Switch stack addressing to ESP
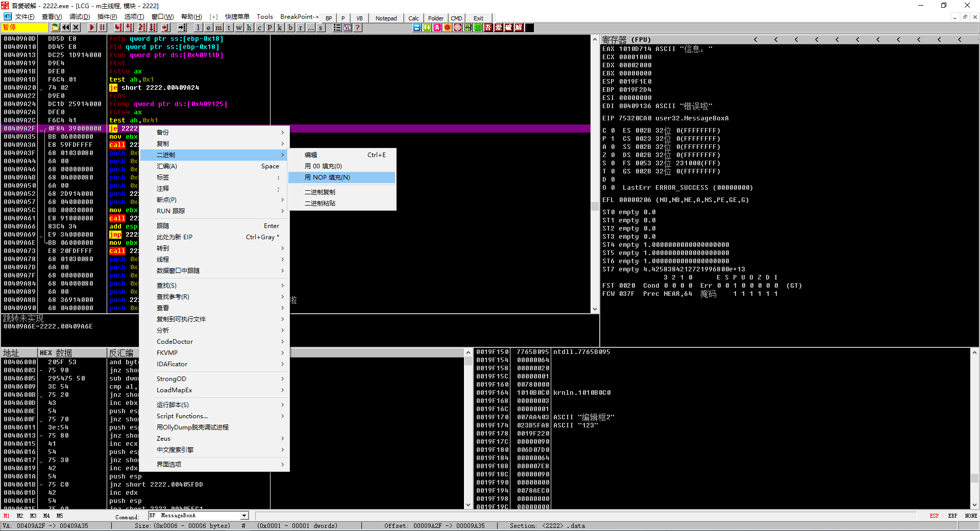Screen dimensions: 980x531 [x=934, y=516]
